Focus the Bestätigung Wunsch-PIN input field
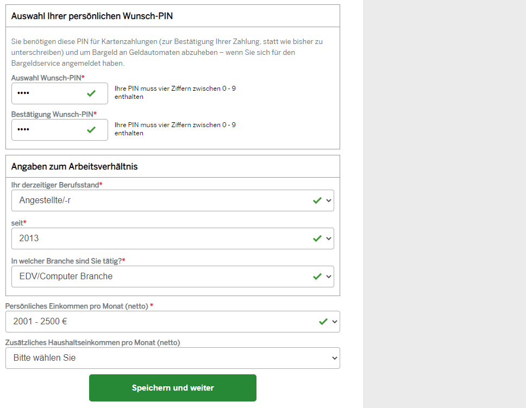Viewport: 532px width, 408px height. (x=60, y=129)
